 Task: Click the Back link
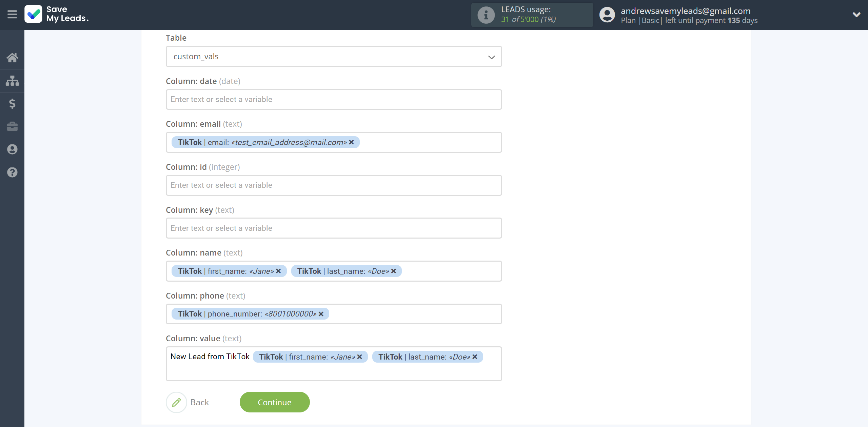tap(199, 402)
